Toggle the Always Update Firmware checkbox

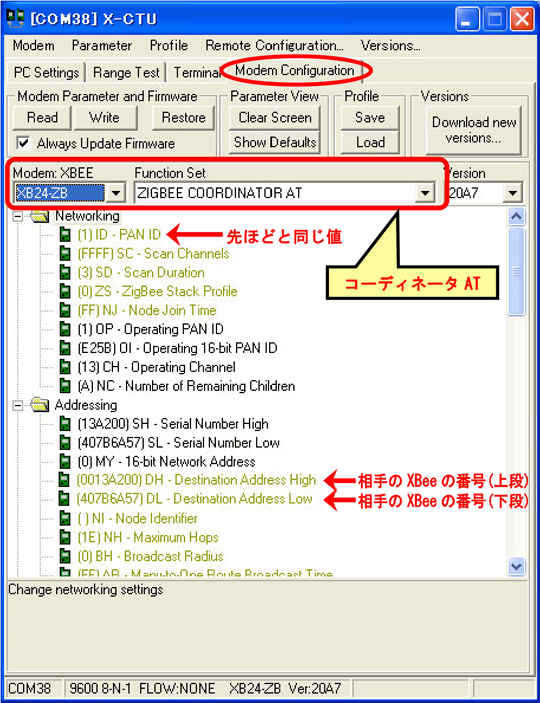23,143
